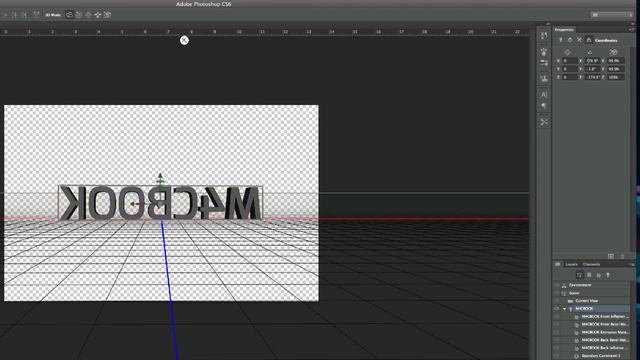Toggle visibility of MACBOOK mesh
This screenshot has height=360, width=640.
tap(556, 309)
